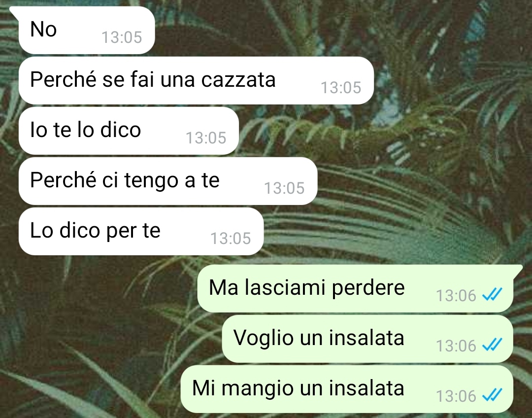The image size is (532, 418).
Task: Click 13:05 timestamp on 'No' message
Action: click(x=122, y=37)
